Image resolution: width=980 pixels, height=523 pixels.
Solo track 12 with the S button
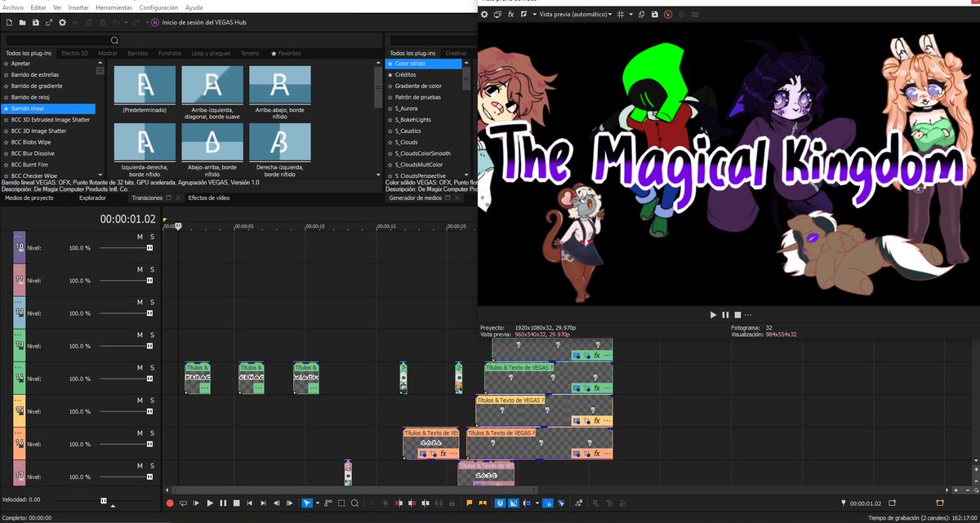pos(151,303)
